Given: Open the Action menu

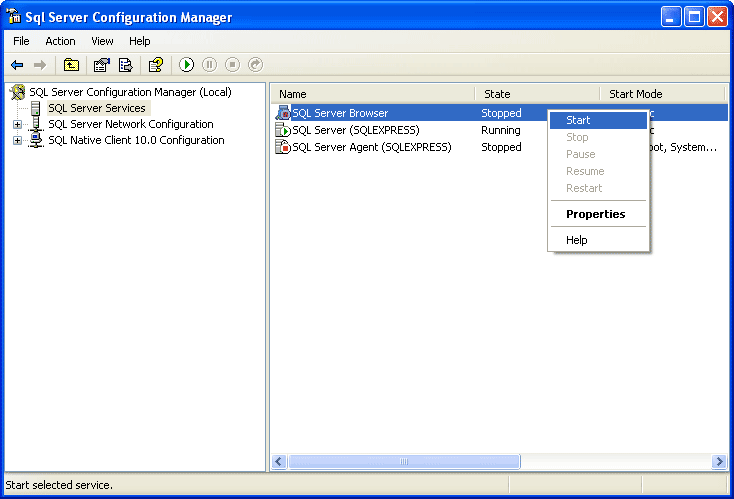Looking at the screenshot, I should [x=60, y=41].
